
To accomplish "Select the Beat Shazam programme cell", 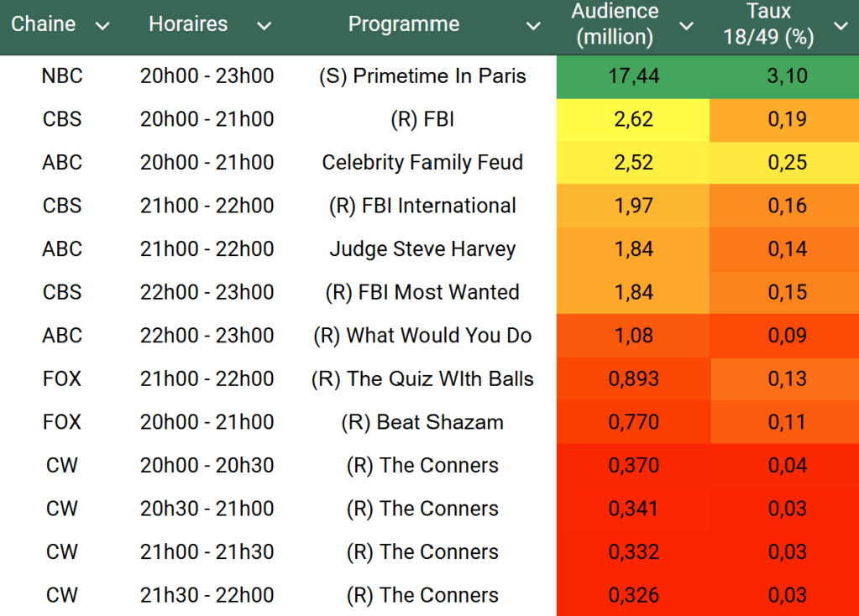I will [422, 422].
